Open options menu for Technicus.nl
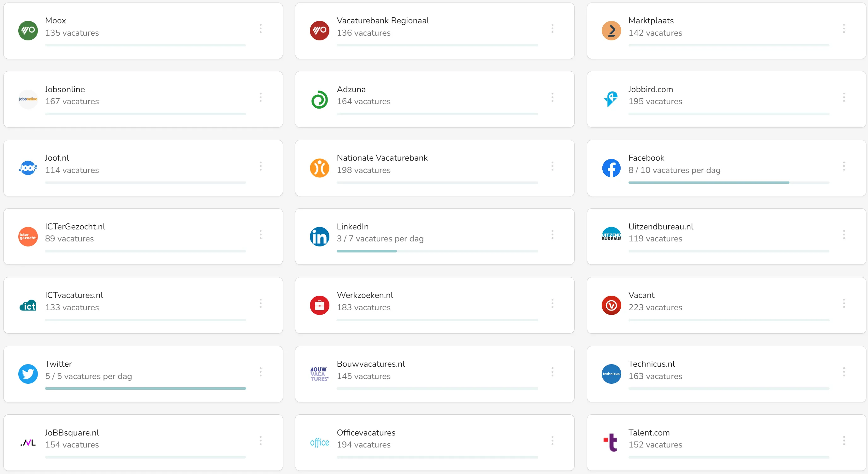 click(844, 371)
